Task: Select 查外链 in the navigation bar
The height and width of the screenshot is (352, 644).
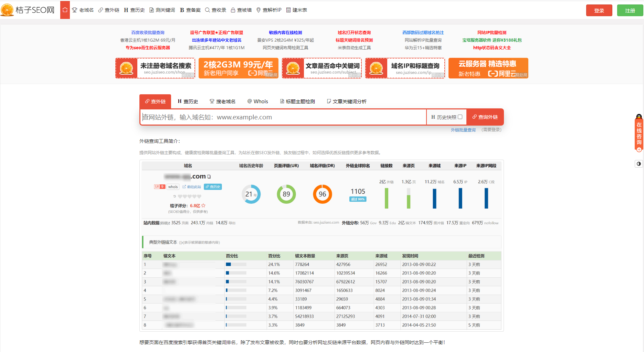Action: (109, 10)
